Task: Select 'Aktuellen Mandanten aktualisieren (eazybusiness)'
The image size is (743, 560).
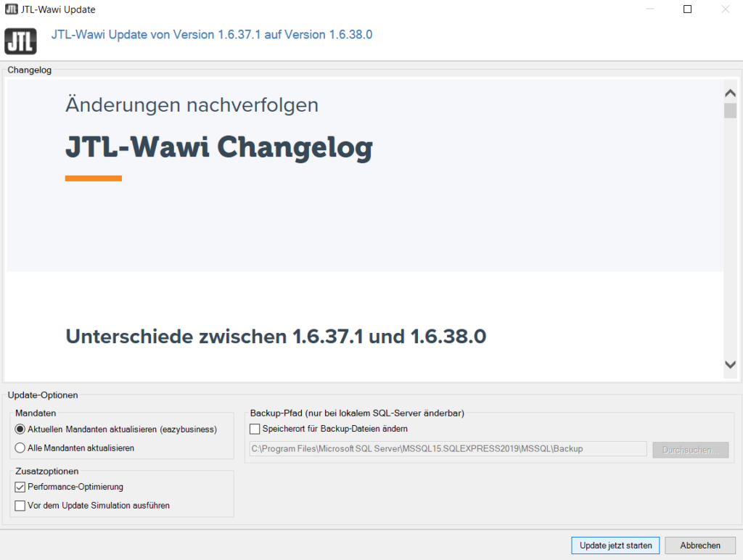Action: pyautogui.click(x=21, y=429)
